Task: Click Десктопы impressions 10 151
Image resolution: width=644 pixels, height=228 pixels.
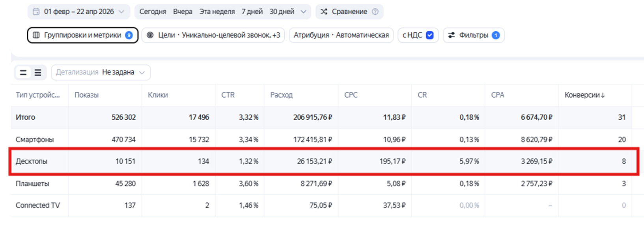Action: pos(125,161)
